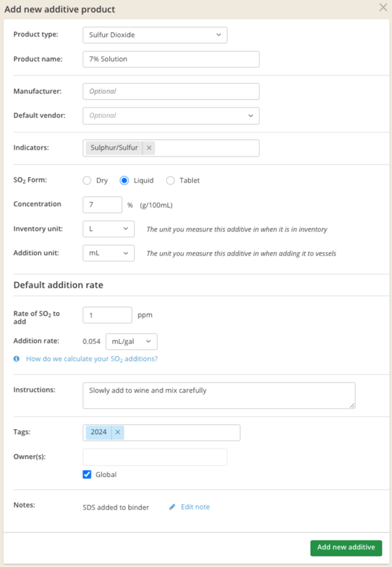Click the pencil icon beside Edit note
Viewport: 392px width, 567px height.
(x=172, y=507)
